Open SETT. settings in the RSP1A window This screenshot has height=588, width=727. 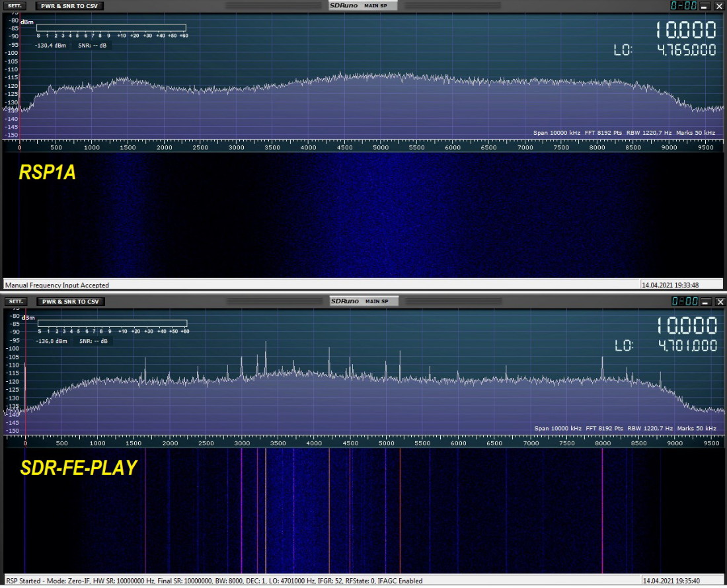15,6
